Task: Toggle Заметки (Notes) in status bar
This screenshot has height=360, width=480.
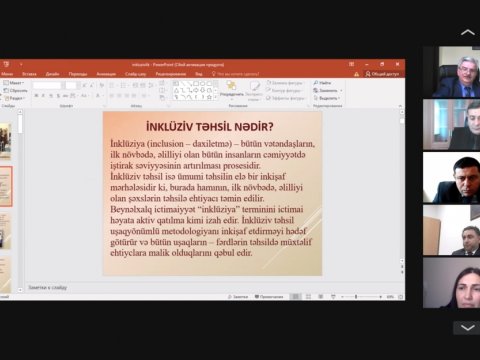Action: (238, 297)
